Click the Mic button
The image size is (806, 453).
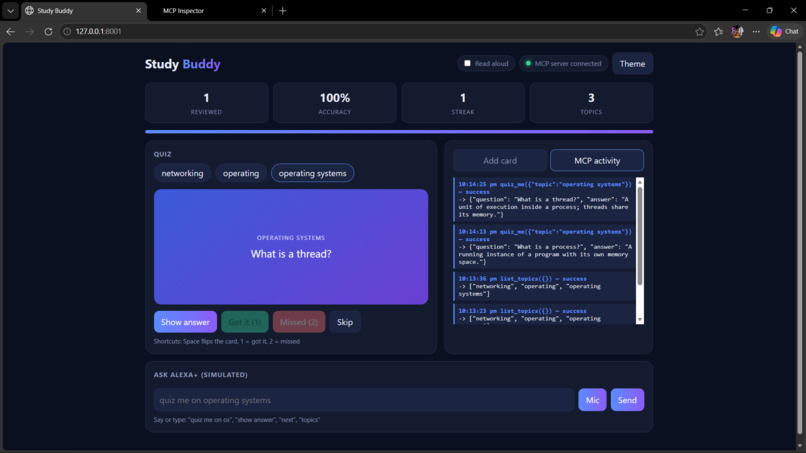click(592, 400)
